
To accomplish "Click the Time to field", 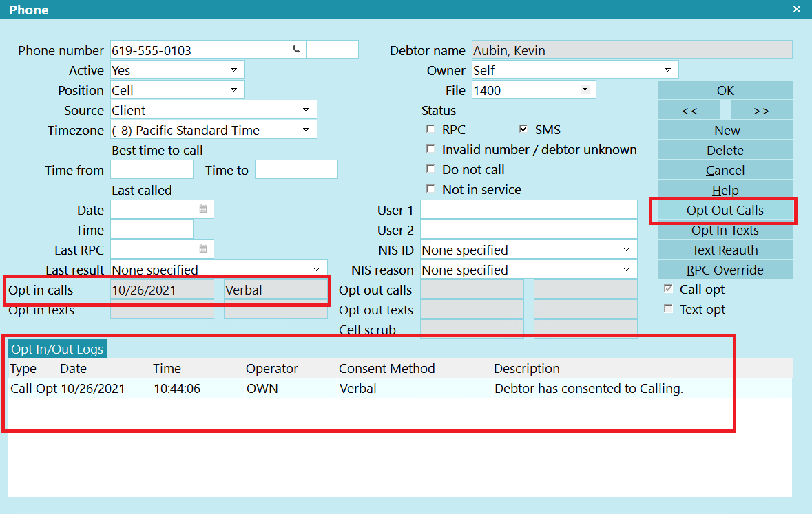I will tap(296, 169).
